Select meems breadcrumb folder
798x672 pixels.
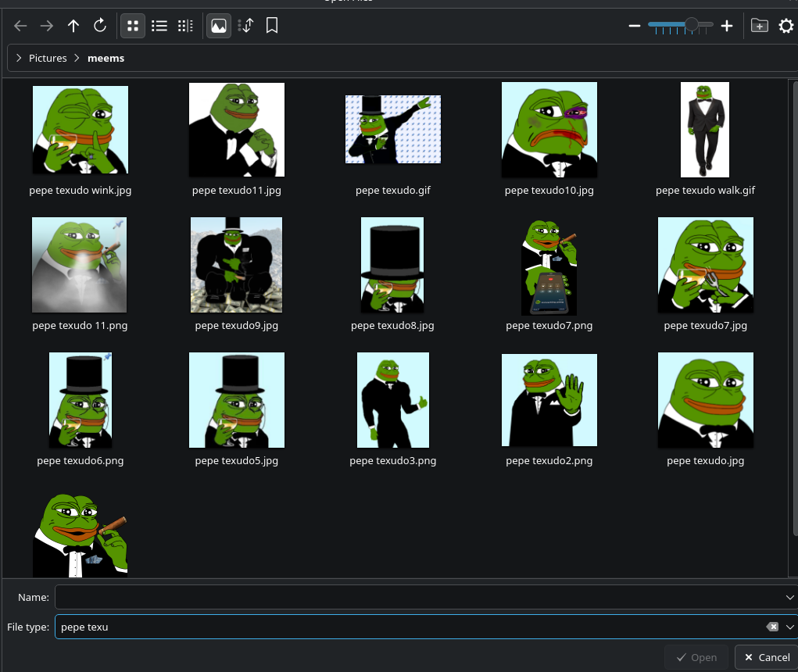point(106,58)
